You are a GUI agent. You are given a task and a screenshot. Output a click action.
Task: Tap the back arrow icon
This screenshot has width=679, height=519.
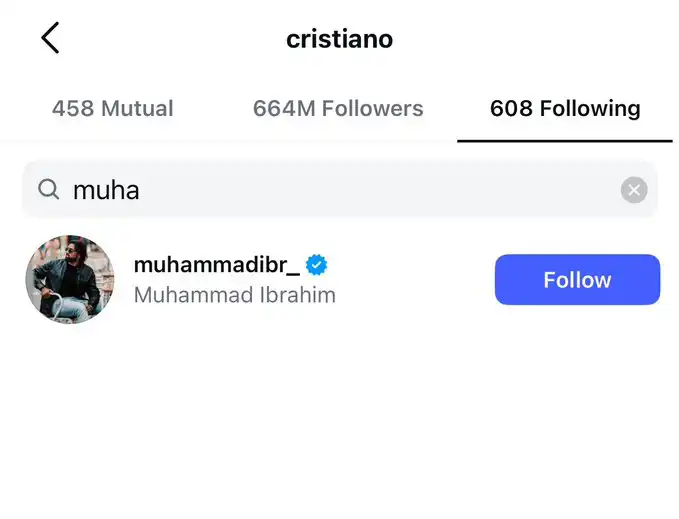(50, 38)
